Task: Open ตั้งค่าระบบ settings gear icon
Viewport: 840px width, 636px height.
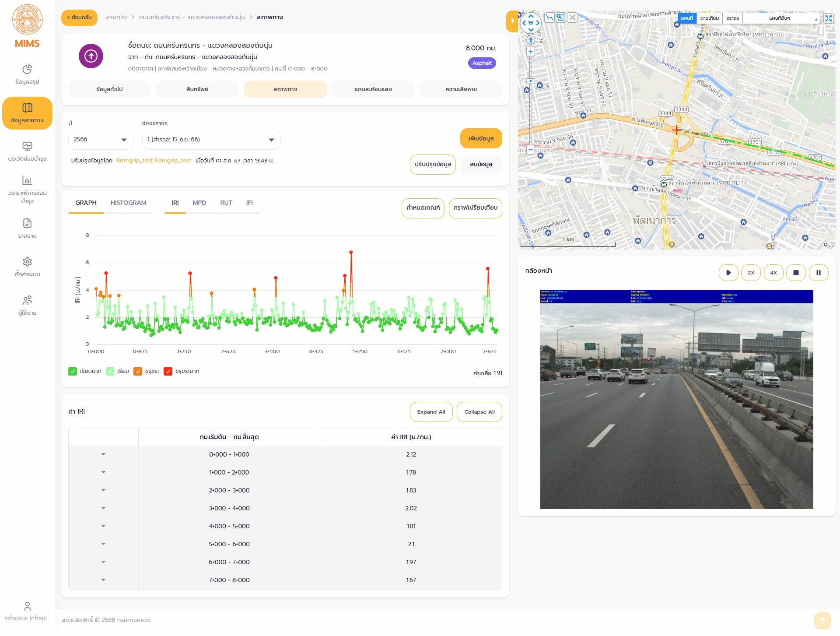Action: [27, 262]
